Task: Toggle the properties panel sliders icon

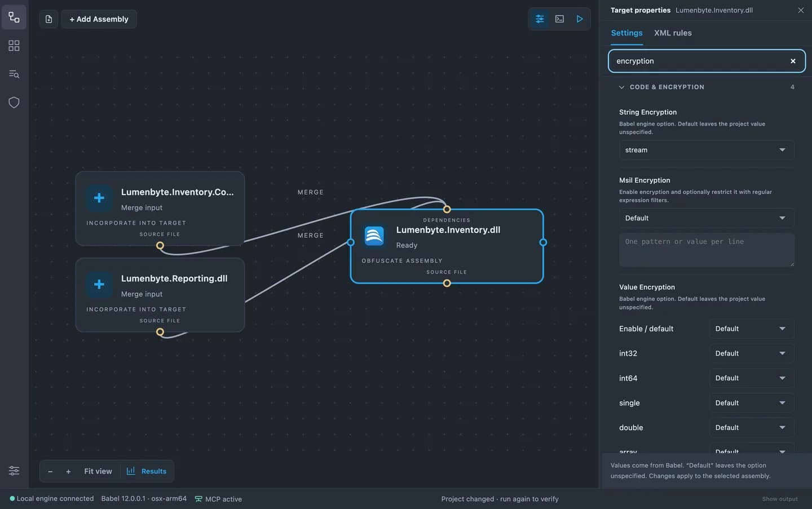Action: click(540, 19)
